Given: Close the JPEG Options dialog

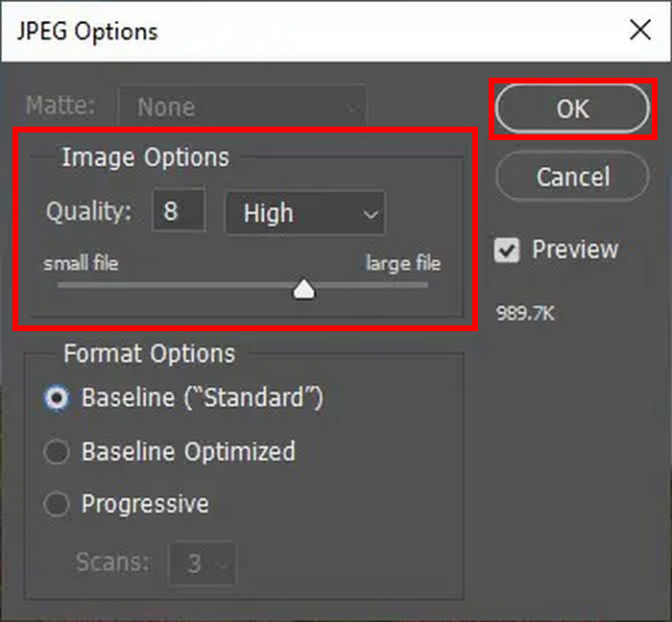Looking at the screenshot, I should tap(640, 31).
